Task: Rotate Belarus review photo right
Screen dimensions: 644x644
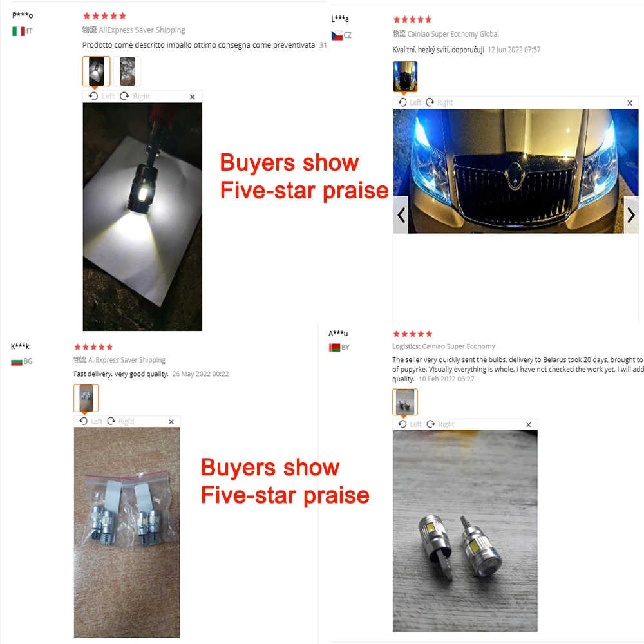Action: 440,424
